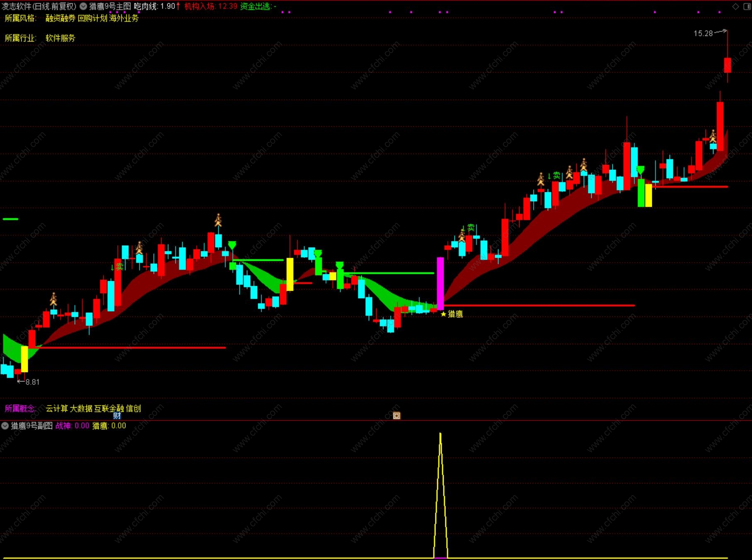Click the 所属概念 label
This screenshot has width=752, height=560.
click(x=19, y=408)
